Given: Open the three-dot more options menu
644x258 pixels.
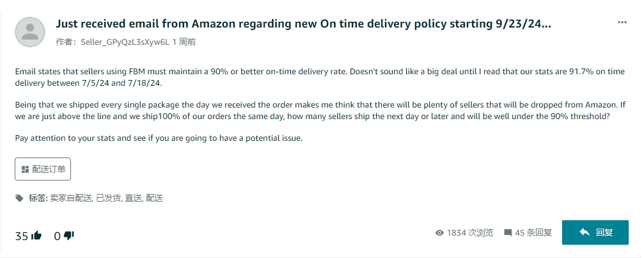Looking at the screenshot, I should (622, 22).
